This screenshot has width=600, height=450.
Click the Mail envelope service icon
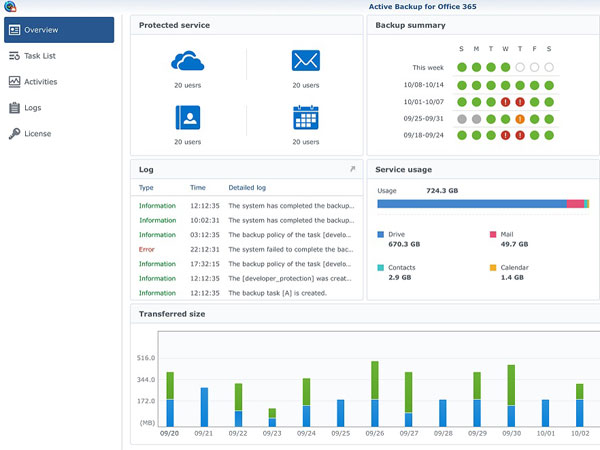coord(306,60)
